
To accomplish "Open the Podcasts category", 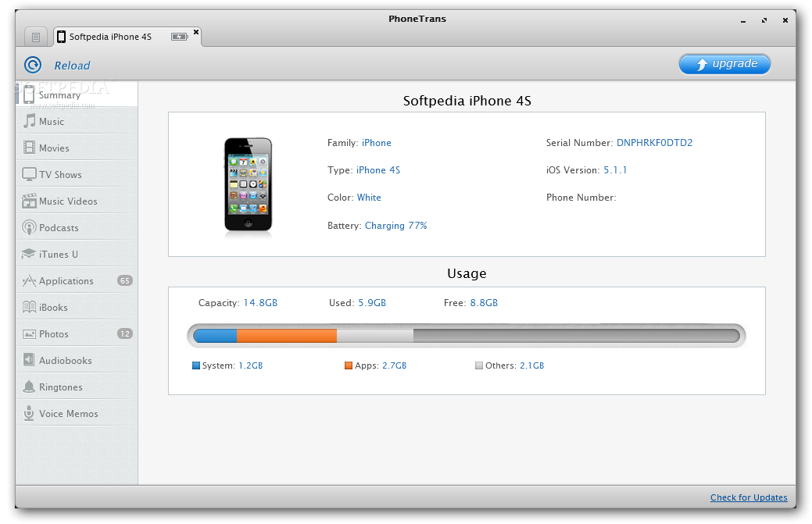I will tap(77, 227).
